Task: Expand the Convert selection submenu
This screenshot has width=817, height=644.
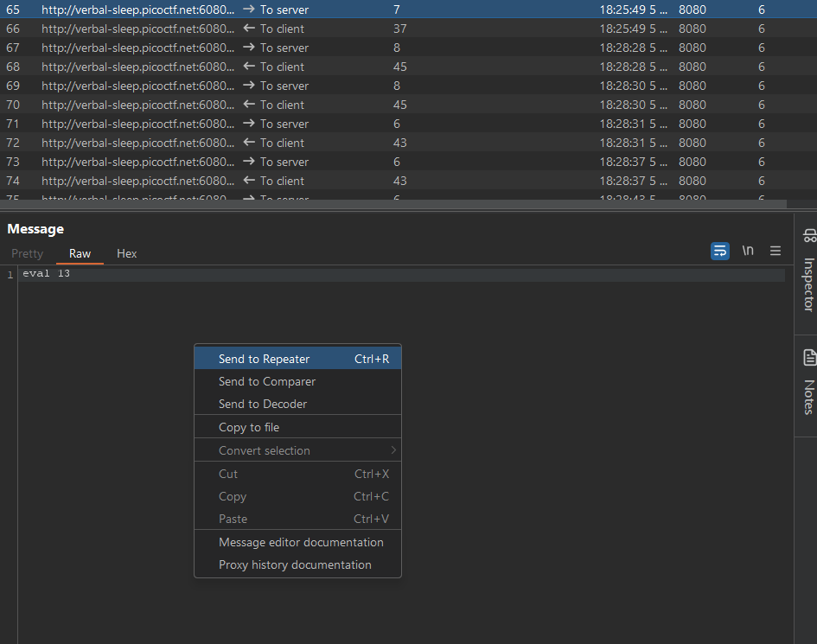Action: [x=297, y=450]
